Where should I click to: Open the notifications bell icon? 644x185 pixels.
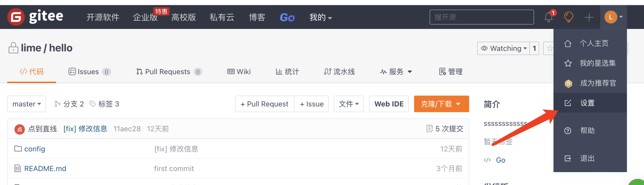pos(549,17)
